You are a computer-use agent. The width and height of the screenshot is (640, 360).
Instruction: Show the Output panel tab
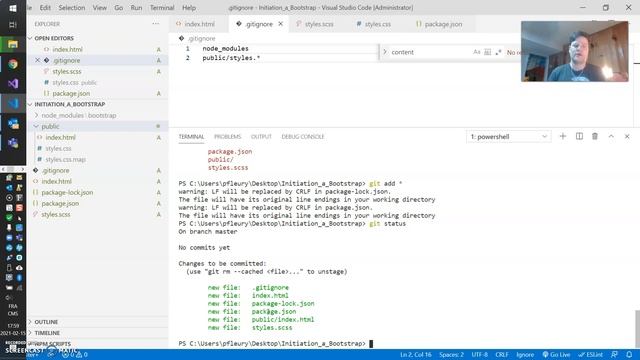pyautogui.click(x=261, y=137)
